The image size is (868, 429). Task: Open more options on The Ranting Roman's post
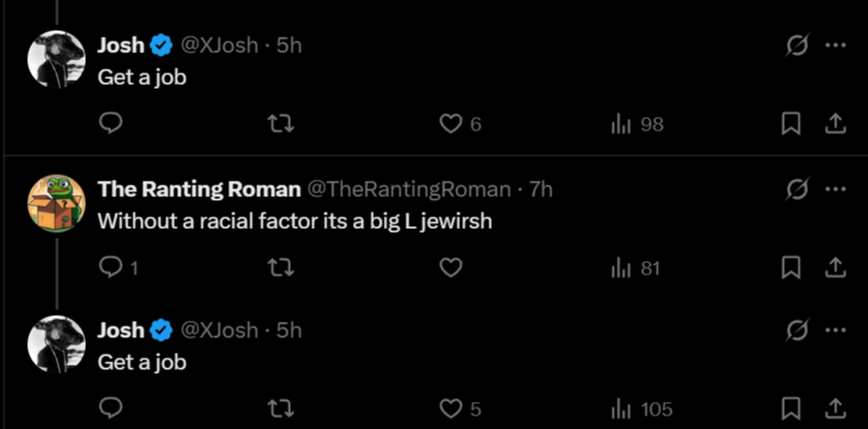pyautogui.click(x=835, y=188)
